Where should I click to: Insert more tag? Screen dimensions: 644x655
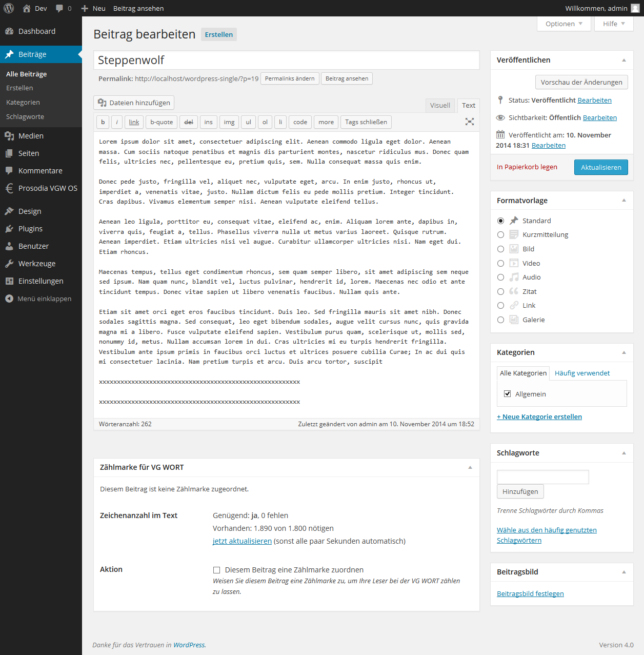tap(326, 122)
